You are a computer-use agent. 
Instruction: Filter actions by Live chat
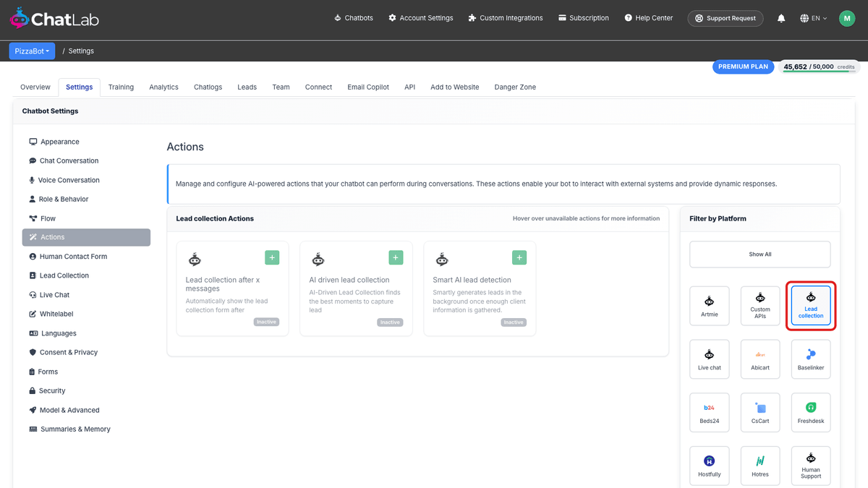[x=710, y=359]
